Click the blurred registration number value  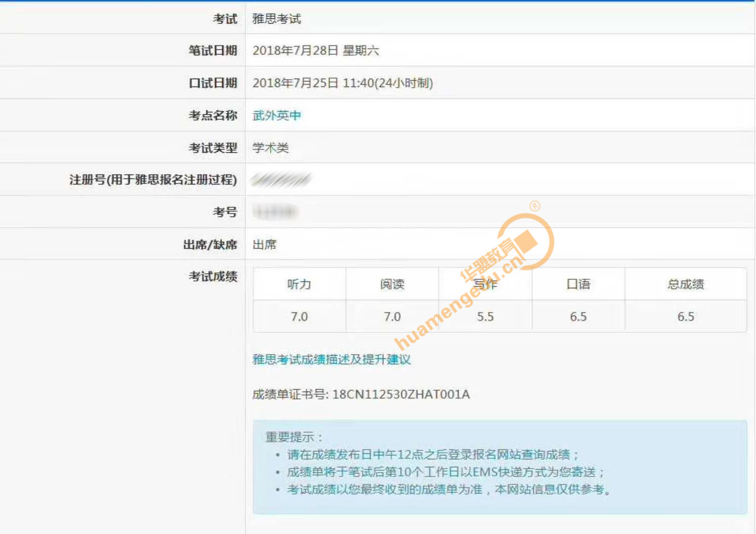tap(281, 179)
